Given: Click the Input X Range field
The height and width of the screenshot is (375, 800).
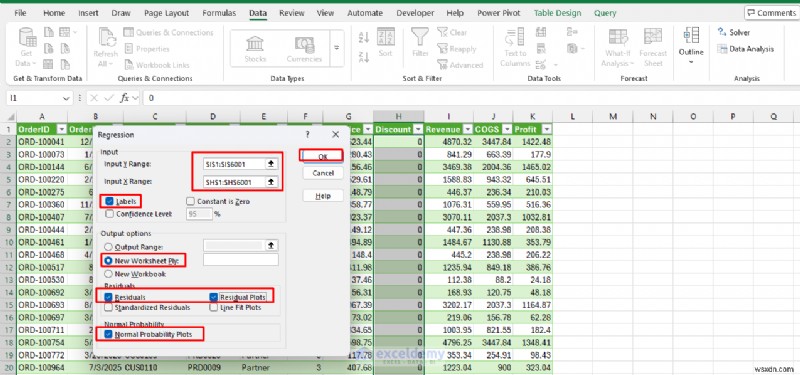Looking at the screenshot, I should coord(234,182).
